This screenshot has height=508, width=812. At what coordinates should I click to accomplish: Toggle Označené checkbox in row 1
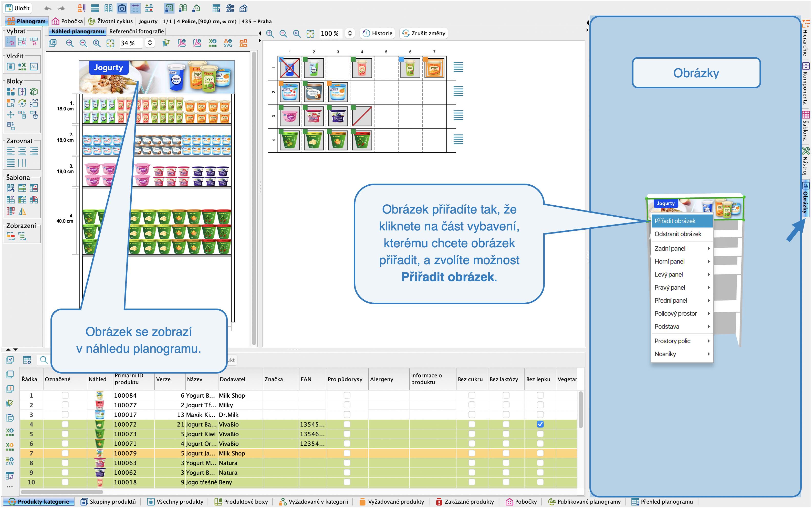click(x=65, y=395)
